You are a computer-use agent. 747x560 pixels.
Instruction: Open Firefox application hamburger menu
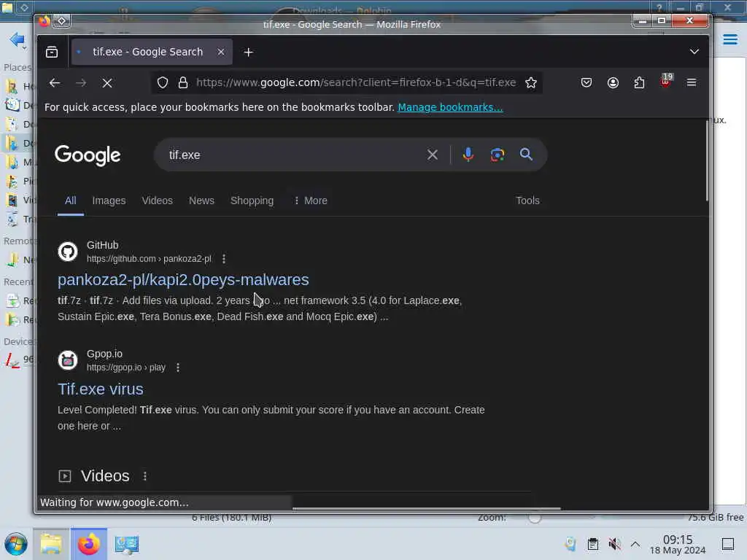point(692,83)
